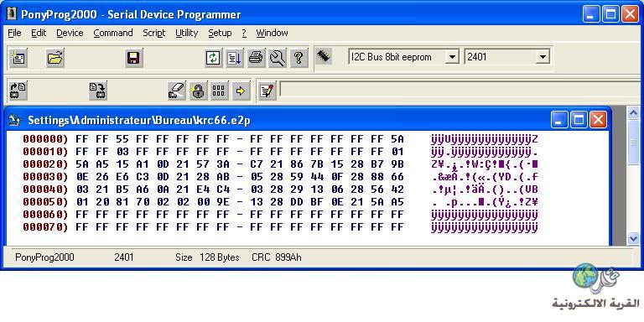
Task: Click the chip icon beside device family
Action: point(324,56)
